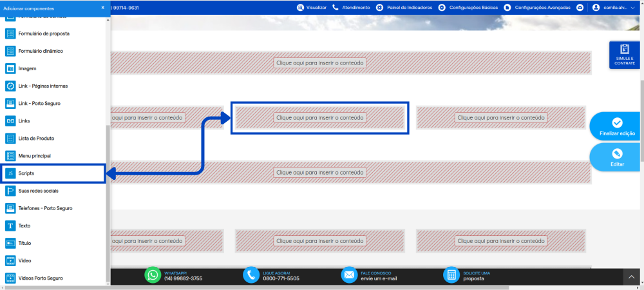
Task: Open the Fale Conosco envelope icon
Action: click(349, 275)
